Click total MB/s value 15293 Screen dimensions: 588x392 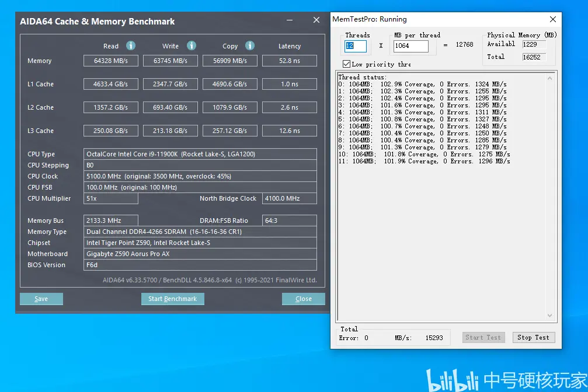[x=434, y=338]
